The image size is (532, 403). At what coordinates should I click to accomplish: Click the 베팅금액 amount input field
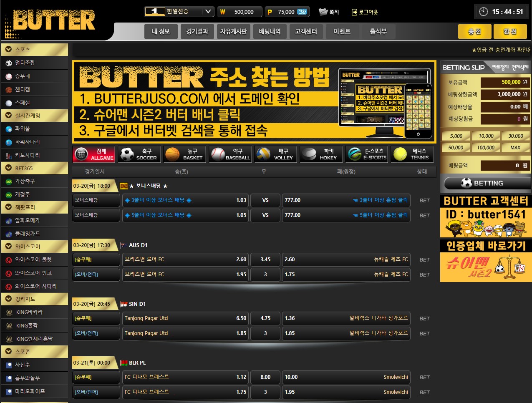[x=504, y=166]
